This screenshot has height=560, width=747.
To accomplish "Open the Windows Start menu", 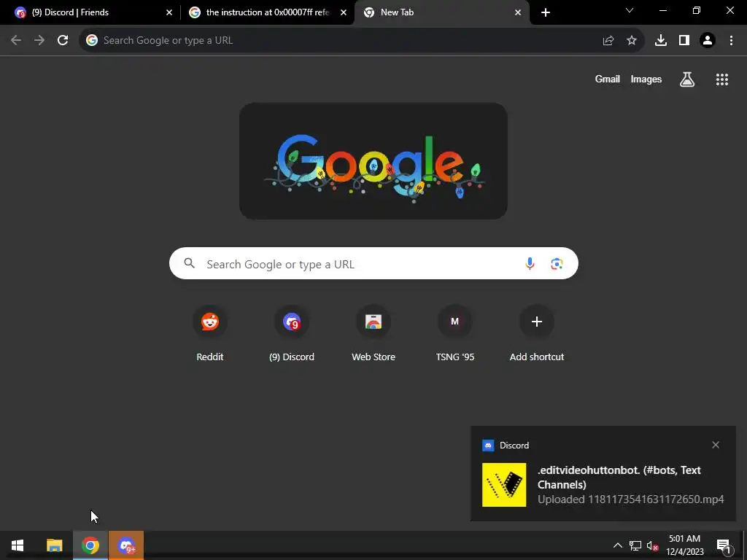I will pos(18,545).
